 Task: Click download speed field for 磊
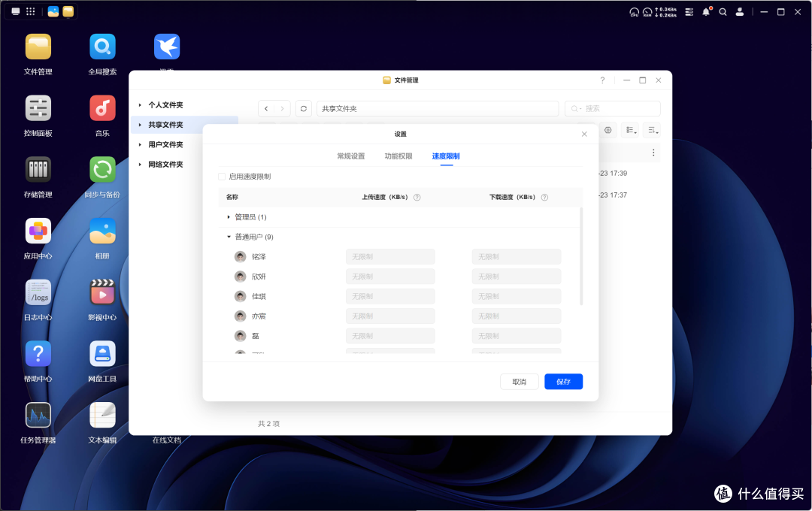(x=517, y=336)
